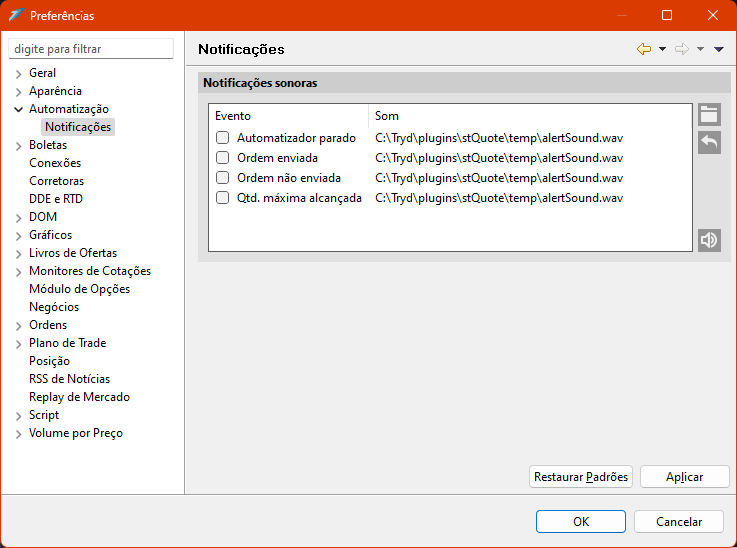Expand the Geral tree node
This screenshot has height=548, width=737.
(x=18, y=74)
